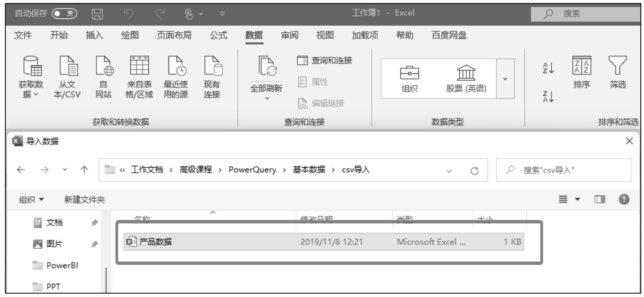Click the help question mark icon
This screenshot has width=644, height=297.
(x=624, y=199)
